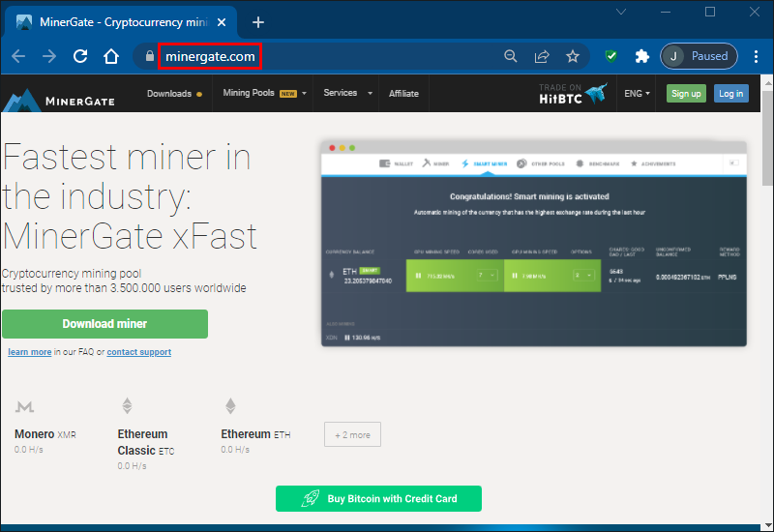Click the Miner tab in preview

pos(435,163)
